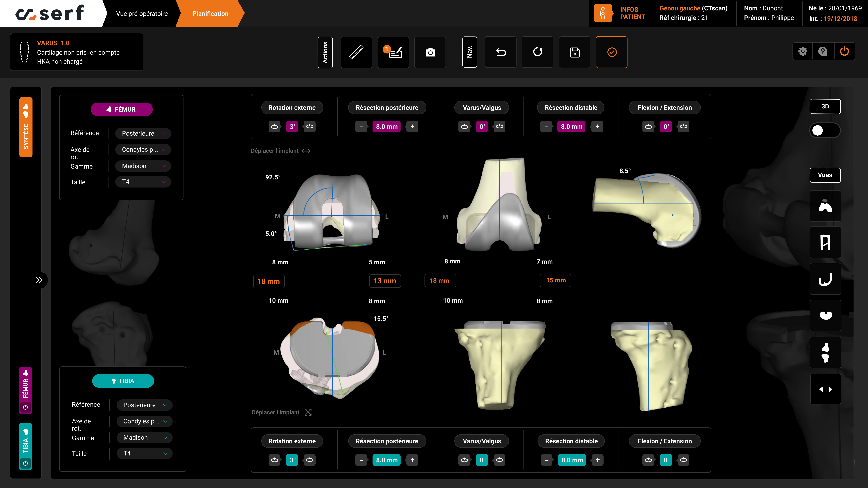The image size is (868, 488).
Task: Expand the femur Référence Posterieure dropdown
Action: (x=143, y=133)
